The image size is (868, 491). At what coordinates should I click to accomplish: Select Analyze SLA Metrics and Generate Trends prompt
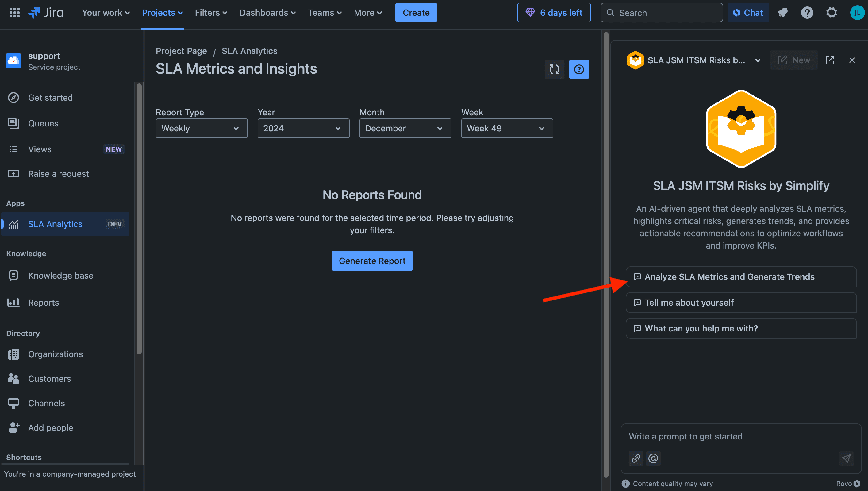point(741,277)
